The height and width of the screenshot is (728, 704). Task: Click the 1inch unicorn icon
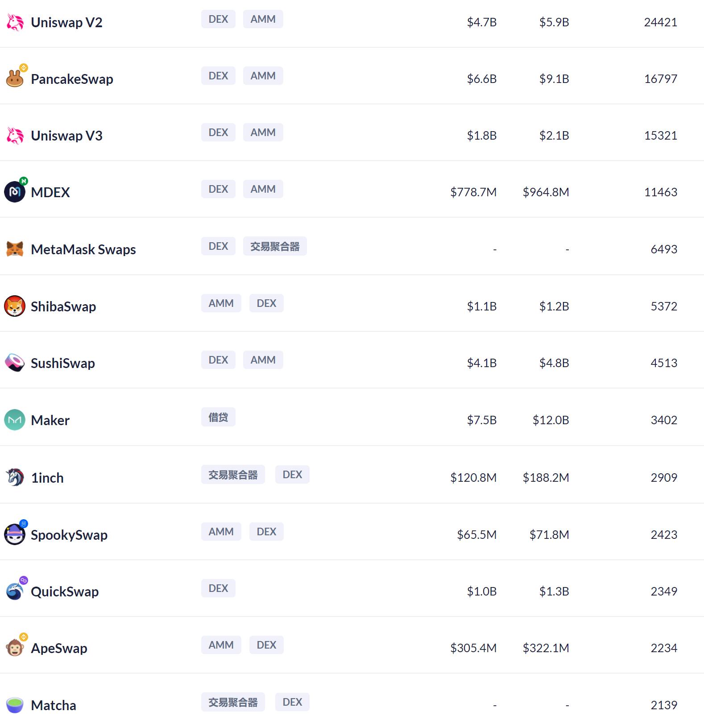click(15, 477)
